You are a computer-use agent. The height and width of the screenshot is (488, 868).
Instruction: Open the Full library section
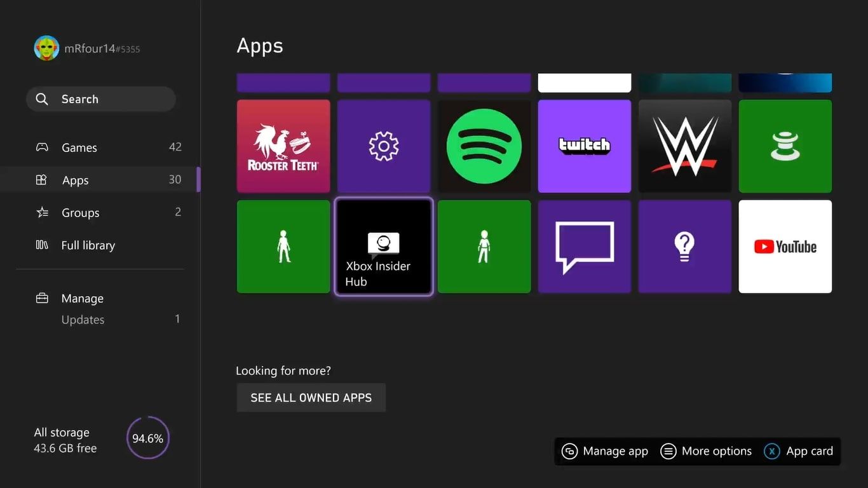[100, 245]
